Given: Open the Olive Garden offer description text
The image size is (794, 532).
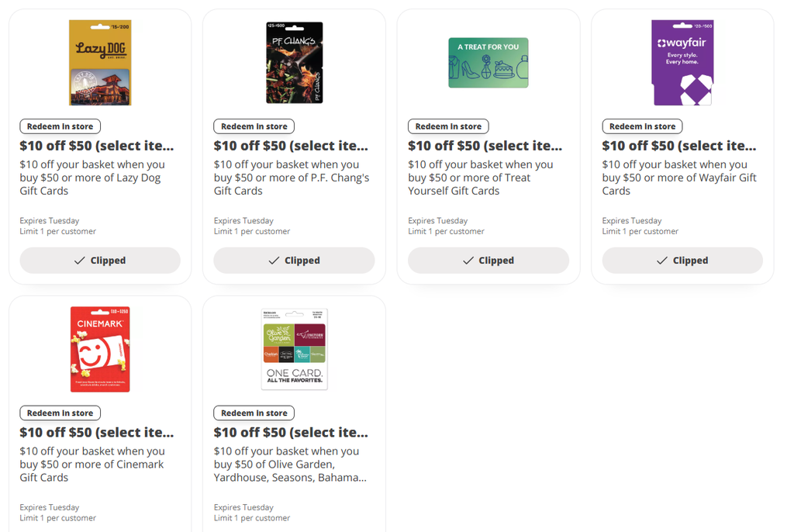Looking at the screenshot, I should click(290, 464).
